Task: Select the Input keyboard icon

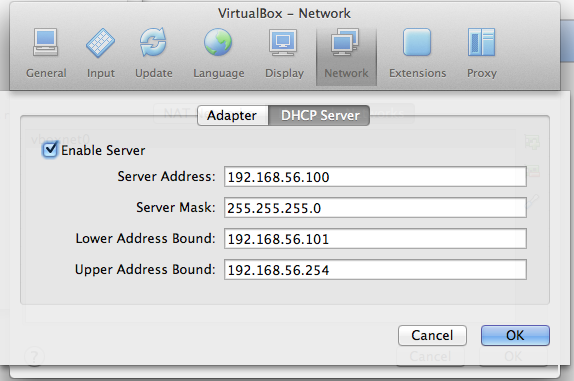Action: coord(100,43)
